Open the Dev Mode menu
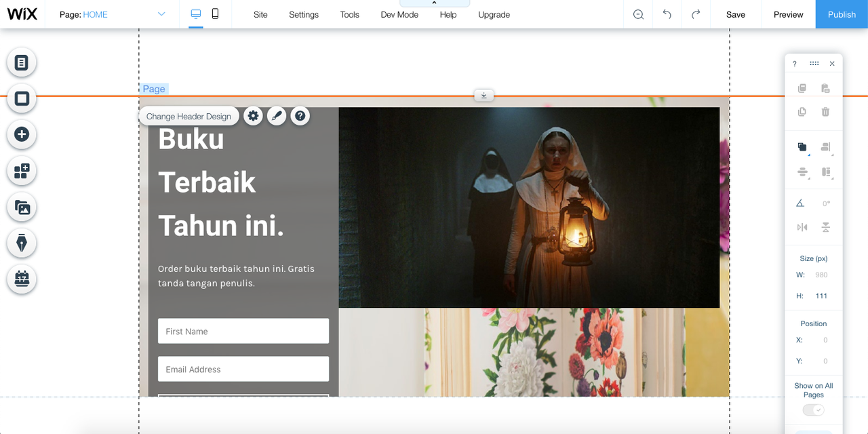 point(399,14)
